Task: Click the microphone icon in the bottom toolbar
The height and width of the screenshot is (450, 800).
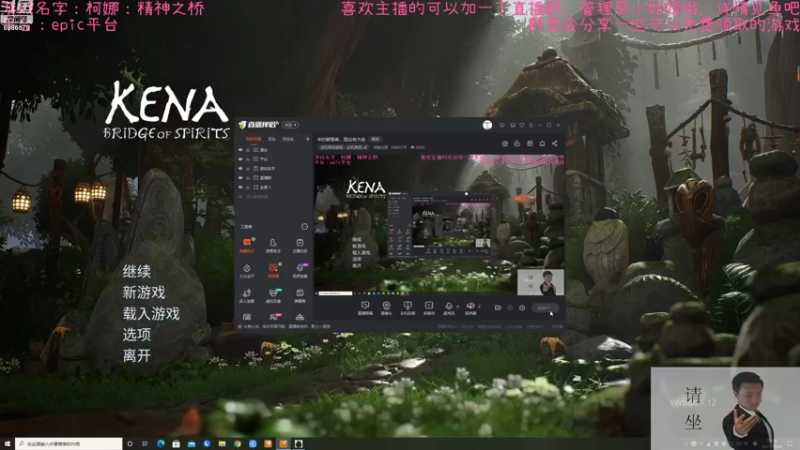Action: click(449, 308)
